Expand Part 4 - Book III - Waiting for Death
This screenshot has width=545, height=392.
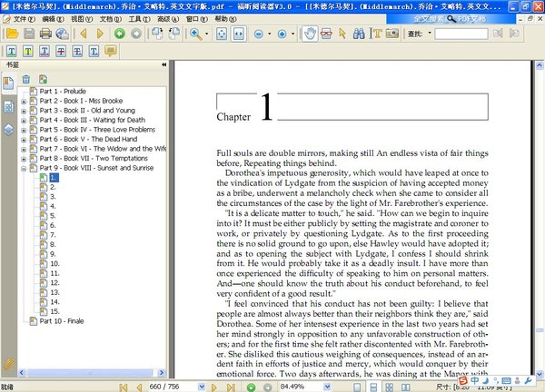coord(24,121)
